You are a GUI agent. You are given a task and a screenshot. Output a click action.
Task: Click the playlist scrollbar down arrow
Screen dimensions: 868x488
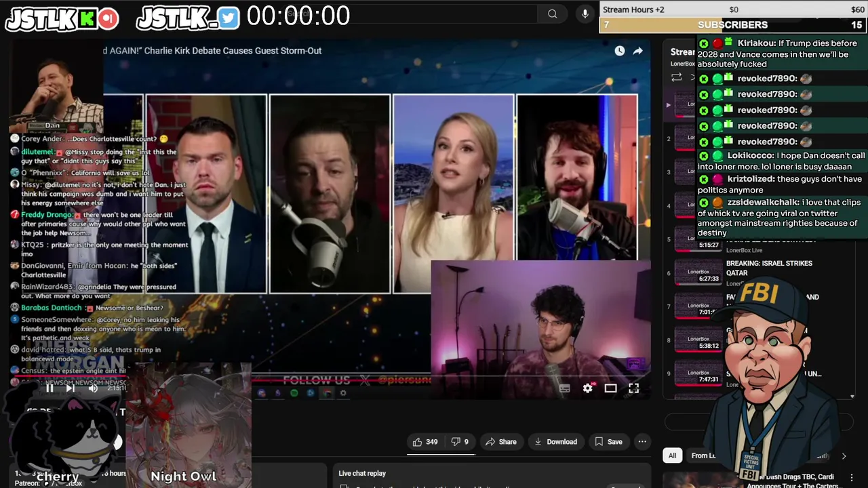coord(852,396)
